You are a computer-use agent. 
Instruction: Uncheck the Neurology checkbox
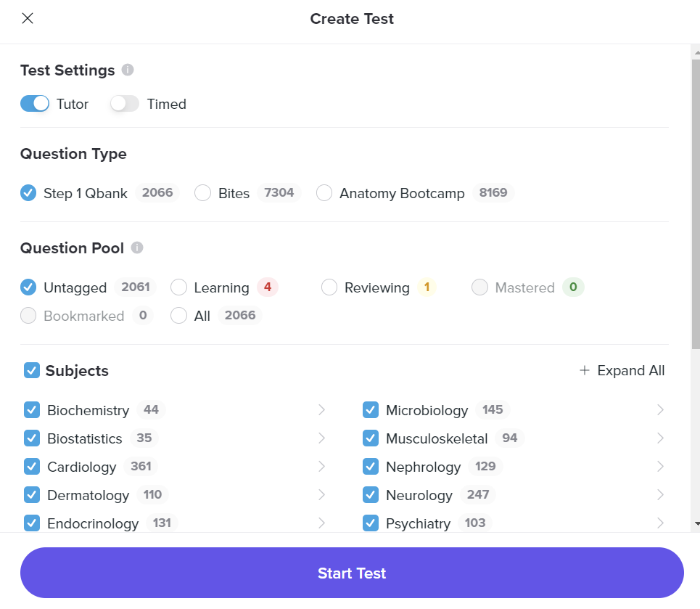(x=371, y=494)
